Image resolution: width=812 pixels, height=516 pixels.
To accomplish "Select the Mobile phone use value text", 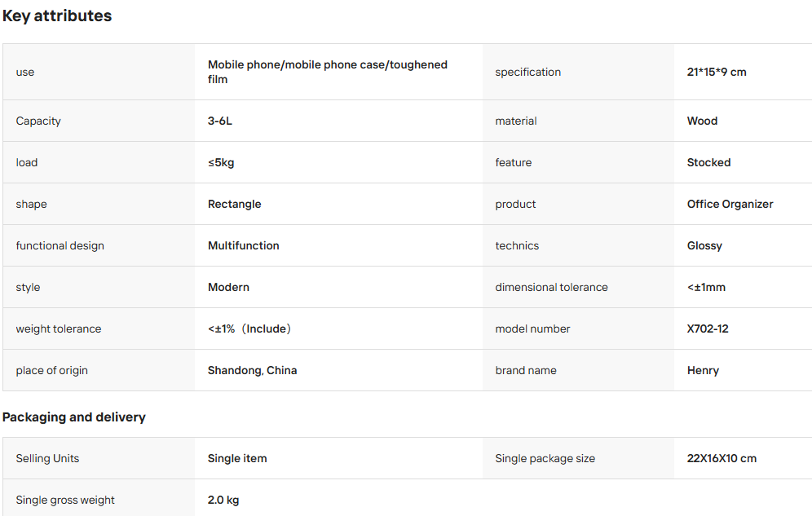I will coord(327,72).
